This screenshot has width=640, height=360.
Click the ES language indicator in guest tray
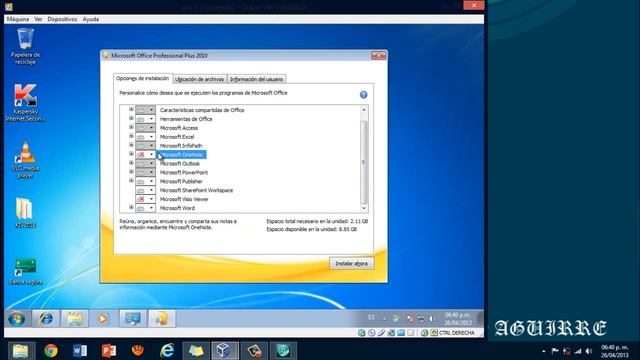tap(371, 317)
